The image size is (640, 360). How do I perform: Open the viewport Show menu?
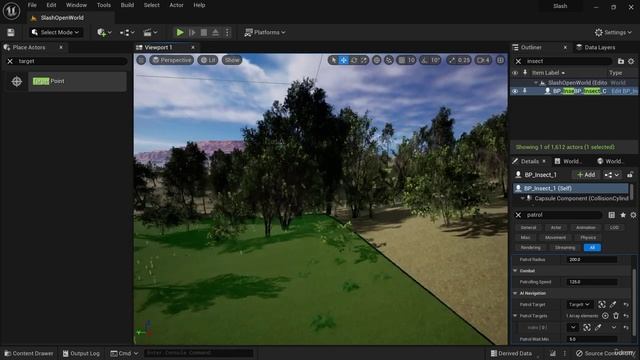point(232,60)
